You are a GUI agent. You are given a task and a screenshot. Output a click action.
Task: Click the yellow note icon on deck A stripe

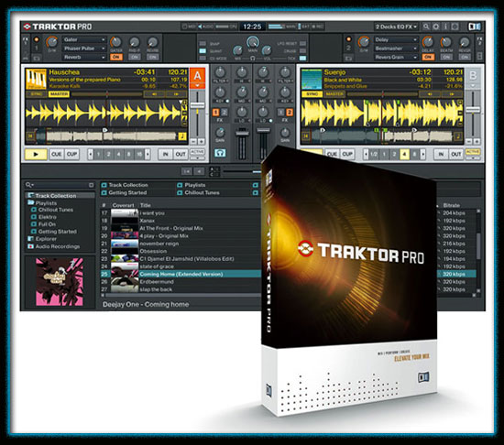(x=182, y=136)
